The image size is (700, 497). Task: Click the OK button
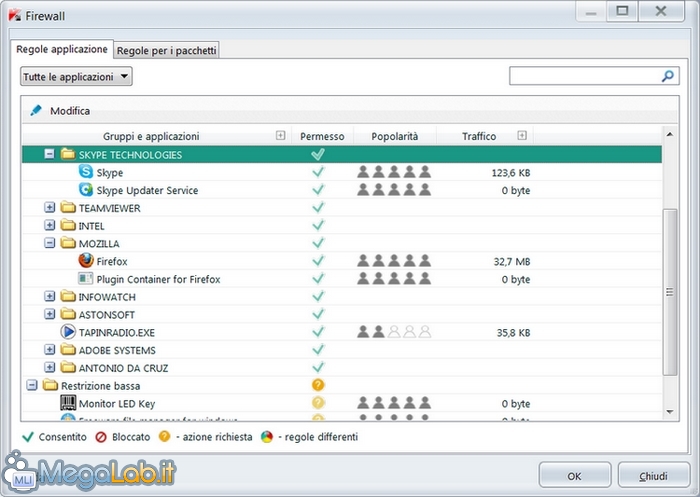pyautogui.click(x=575, y=476)
